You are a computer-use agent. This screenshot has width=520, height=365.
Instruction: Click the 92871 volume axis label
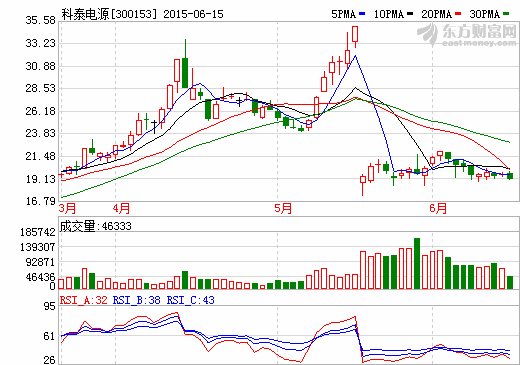click(40, 262)
